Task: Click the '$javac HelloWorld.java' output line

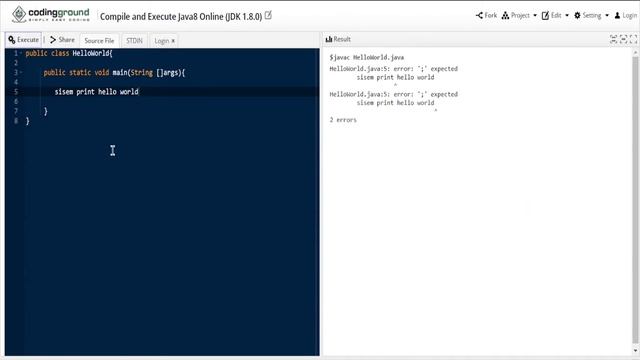Action: click(x=367, y=58)
